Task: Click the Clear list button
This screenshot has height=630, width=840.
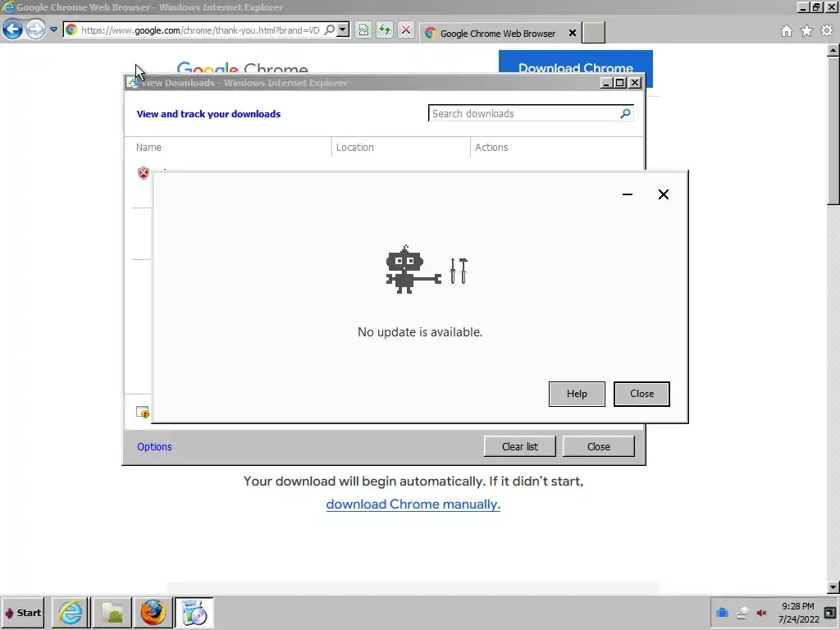Action: [519, 446]
